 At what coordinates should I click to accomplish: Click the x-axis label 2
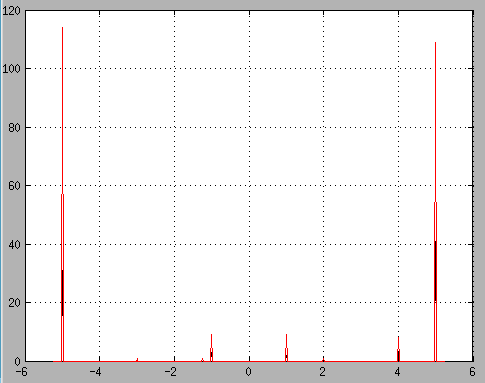tap(322, 372)
